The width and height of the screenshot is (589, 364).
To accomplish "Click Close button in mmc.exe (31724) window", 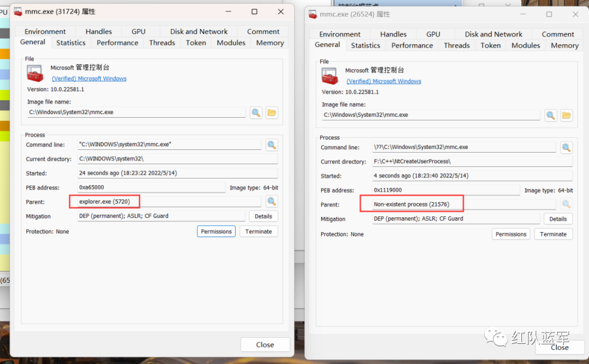I will 265,344.
